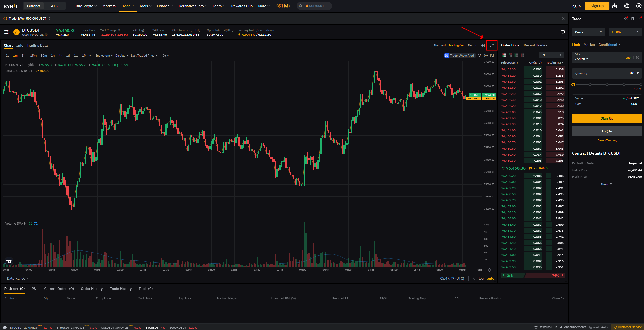Open the 0.1 order book grouping dropdown

tap(551, 55)
